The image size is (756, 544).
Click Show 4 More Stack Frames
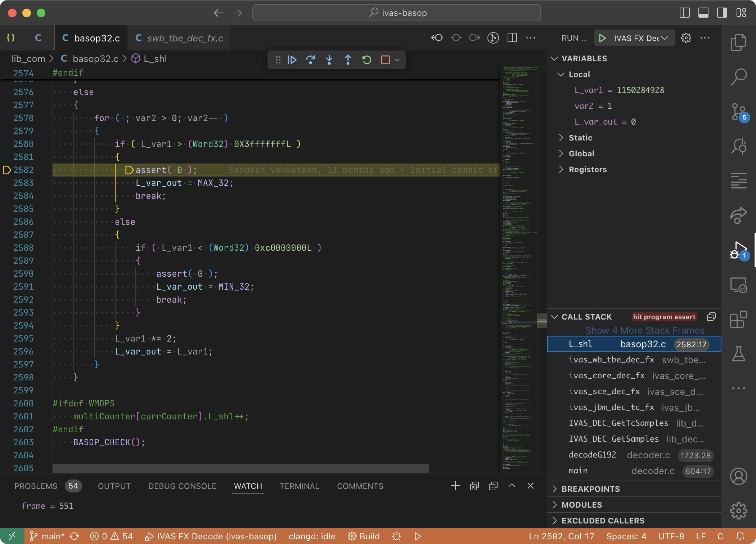[644, 330]
